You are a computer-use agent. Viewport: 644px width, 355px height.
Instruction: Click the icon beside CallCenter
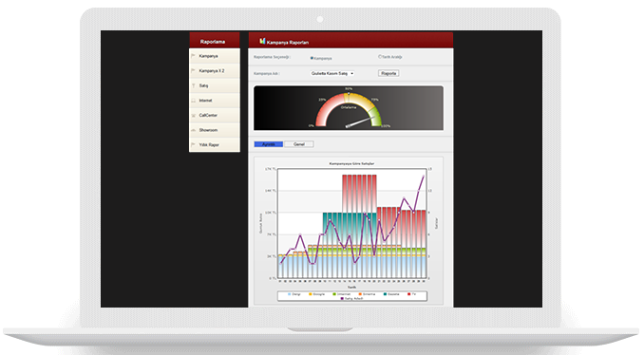[194, 115]
